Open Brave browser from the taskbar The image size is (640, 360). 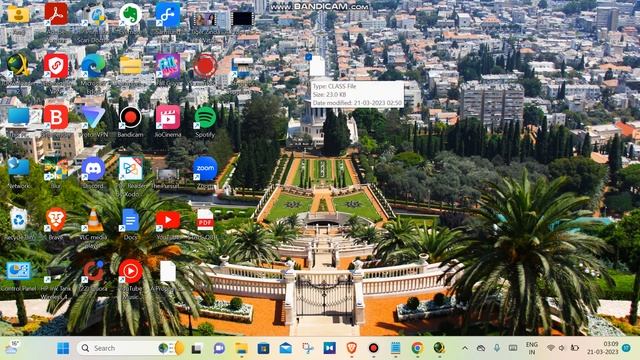(351, 348)
